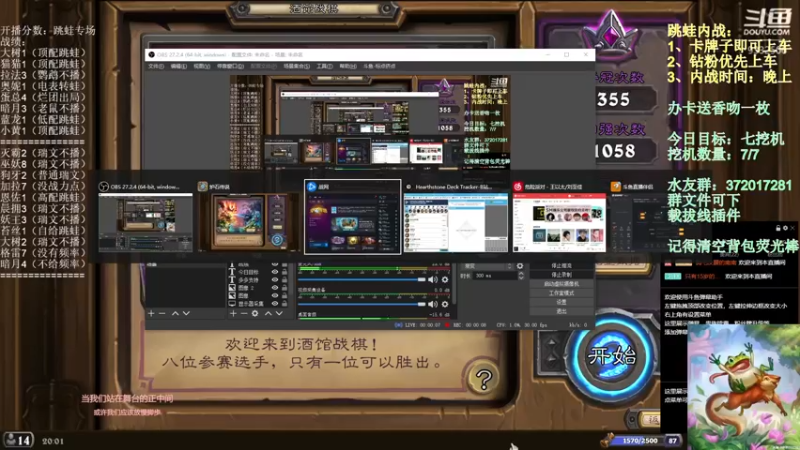Toggle lock icon of 显示器采集 source
800x450 pixels.
(285, 303)
